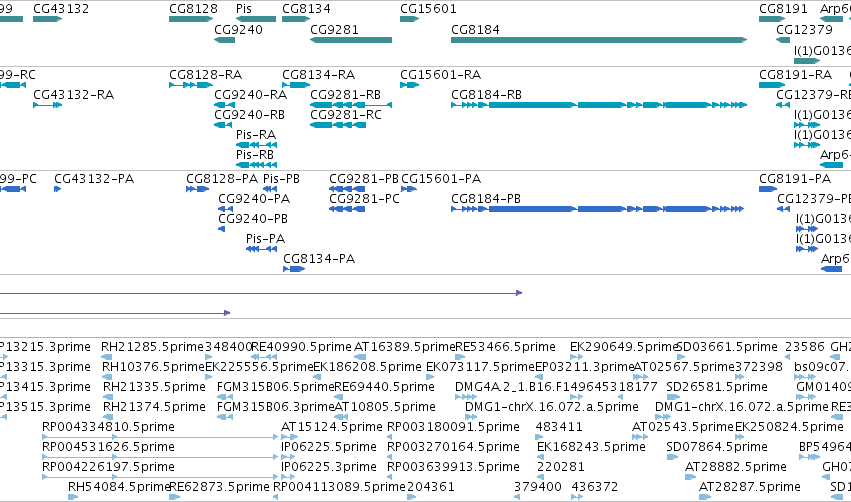851x502 pixels.
Task: Select EST EK168243.5prime
Action: [x=541, y=456]
